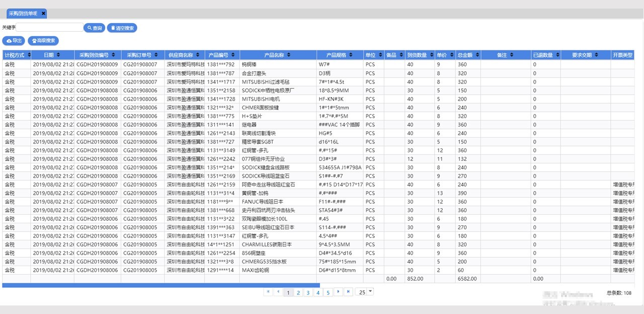Click the 清空搜索 clear search button
The height and width of the screenshot is (314, 644).
tap(122, 28)
